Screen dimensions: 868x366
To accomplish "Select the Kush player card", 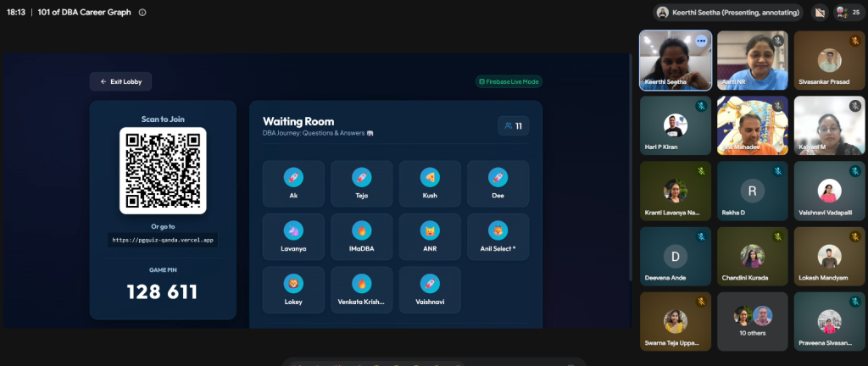I will (x=430, y=184).
